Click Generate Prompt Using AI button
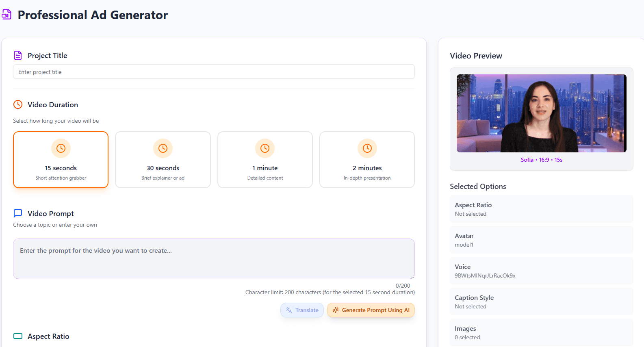 371,310
